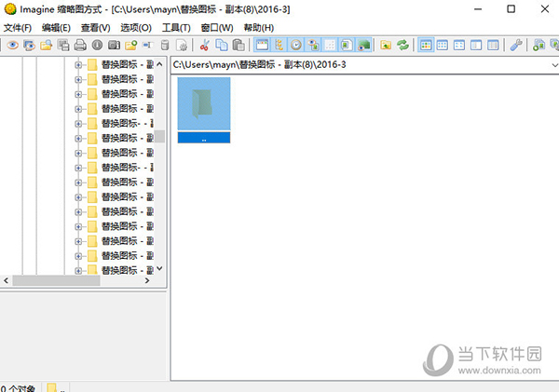Click the round information icon

click(x=97, y=46)
